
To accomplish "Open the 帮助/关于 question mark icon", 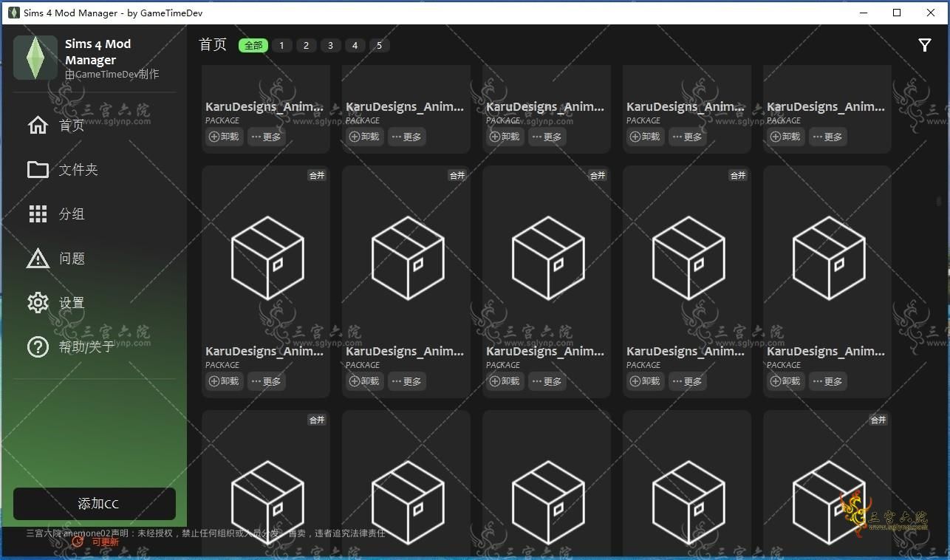I will pos(38,346).
